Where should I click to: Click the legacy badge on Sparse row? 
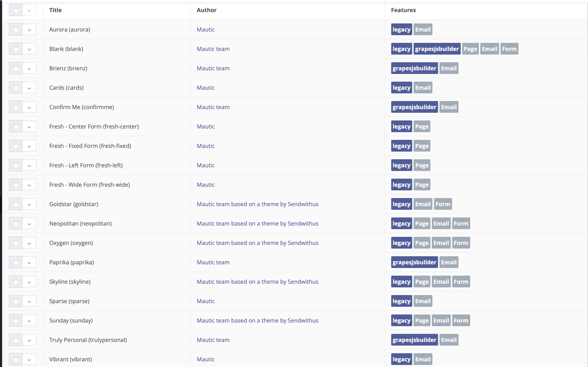pos(401,301)
